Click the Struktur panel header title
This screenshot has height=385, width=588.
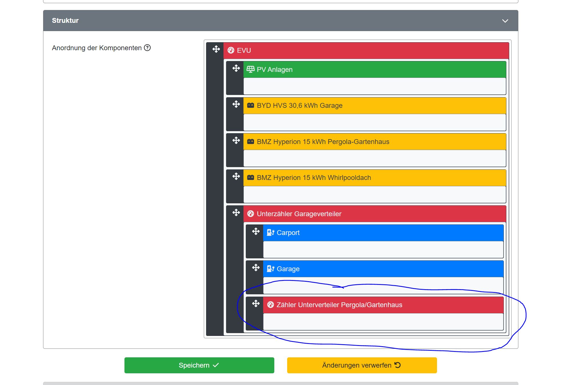click(x=65, y=21)
